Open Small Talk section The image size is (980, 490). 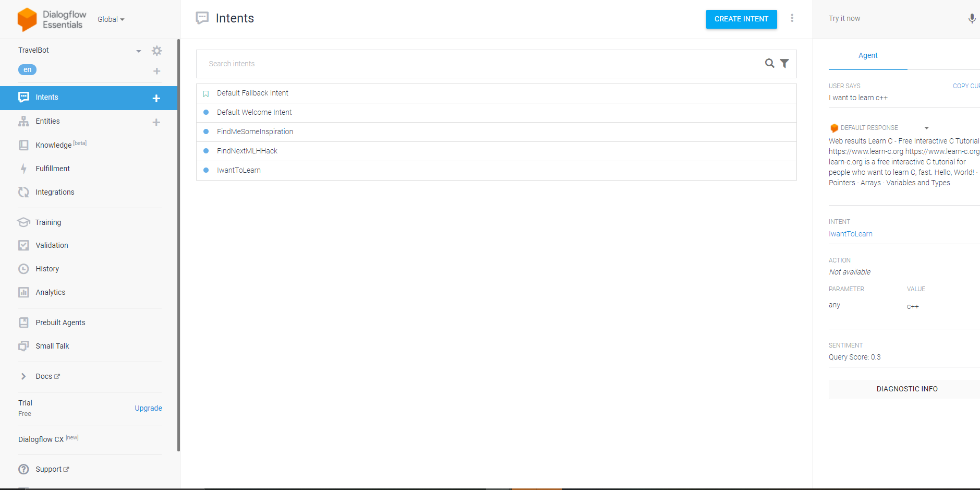click(x=52, y=346)
